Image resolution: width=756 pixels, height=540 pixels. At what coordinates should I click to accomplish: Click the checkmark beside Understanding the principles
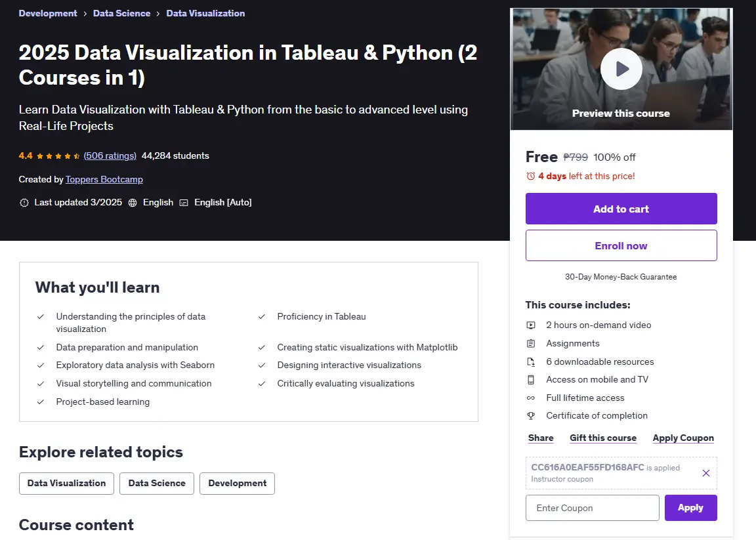(x=41, y=317)
